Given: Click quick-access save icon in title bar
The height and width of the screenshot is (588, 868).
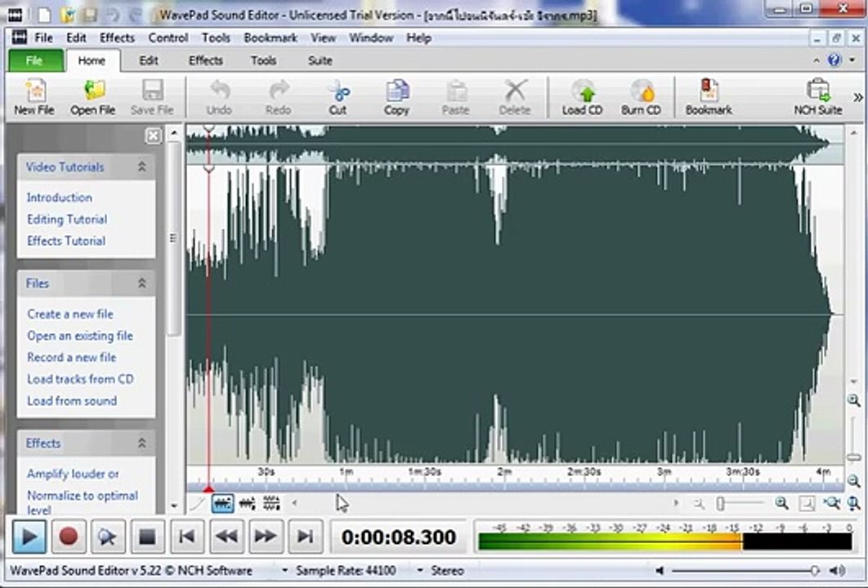Looking at the screenshot, I should point(90,15).
